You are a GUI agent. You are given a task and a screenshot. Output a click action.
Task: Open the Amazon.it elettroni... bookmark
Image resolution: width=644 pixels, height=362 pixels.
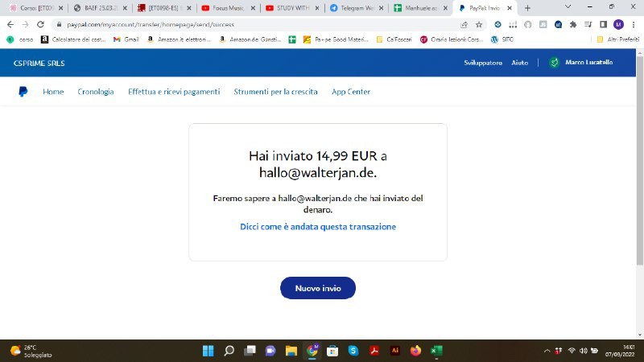click(179, 39)
